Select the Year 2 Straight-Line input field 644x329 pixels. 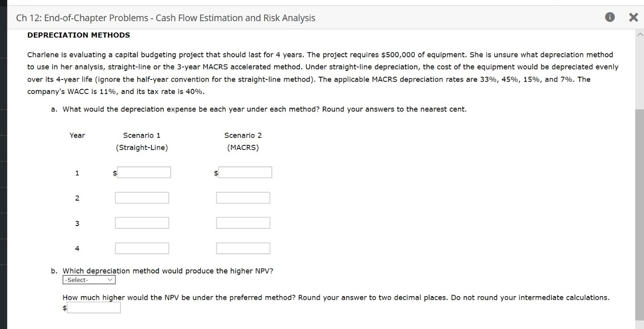tap(142, 197)
